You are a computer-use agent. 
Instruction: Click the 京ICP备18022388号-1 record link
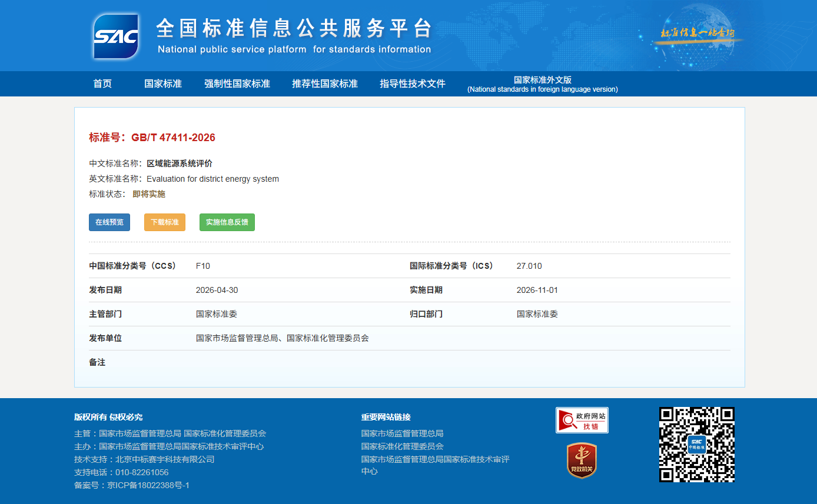[148, 485]
